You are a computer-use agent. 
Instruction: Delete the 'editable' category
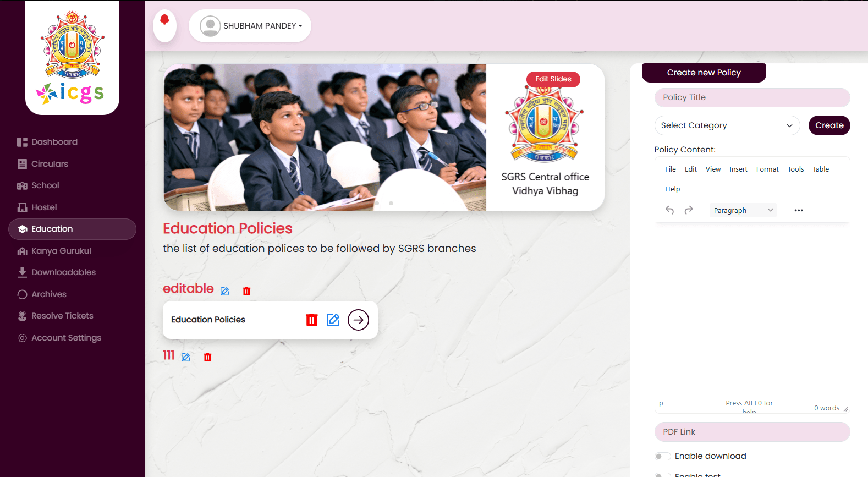[x=246, y=291]
